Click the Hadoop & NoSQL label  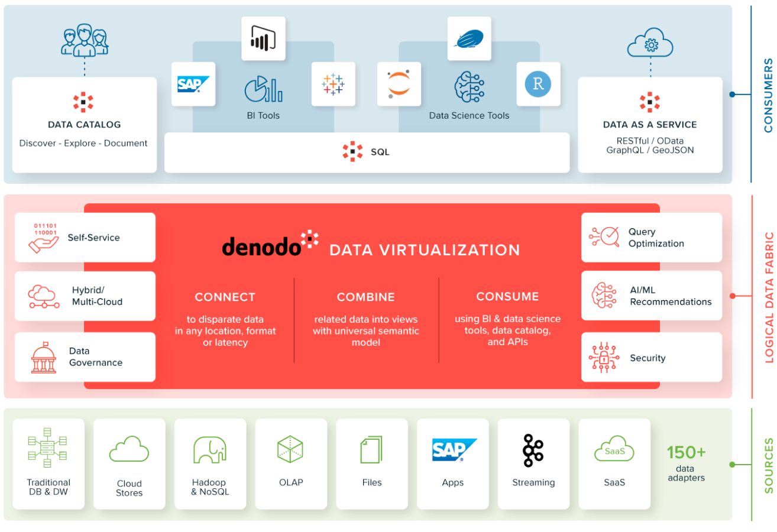click(210, 487)
